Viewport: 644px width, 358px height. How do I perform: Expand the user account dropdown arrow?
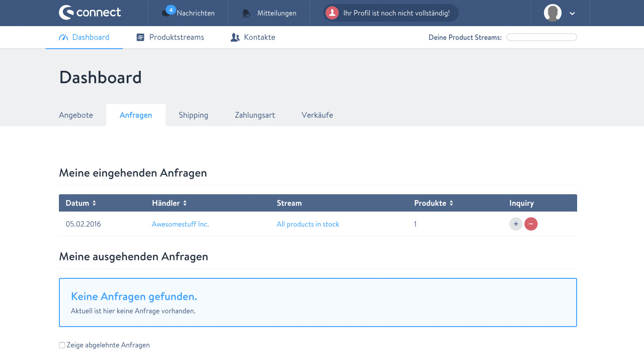(572, 13)
